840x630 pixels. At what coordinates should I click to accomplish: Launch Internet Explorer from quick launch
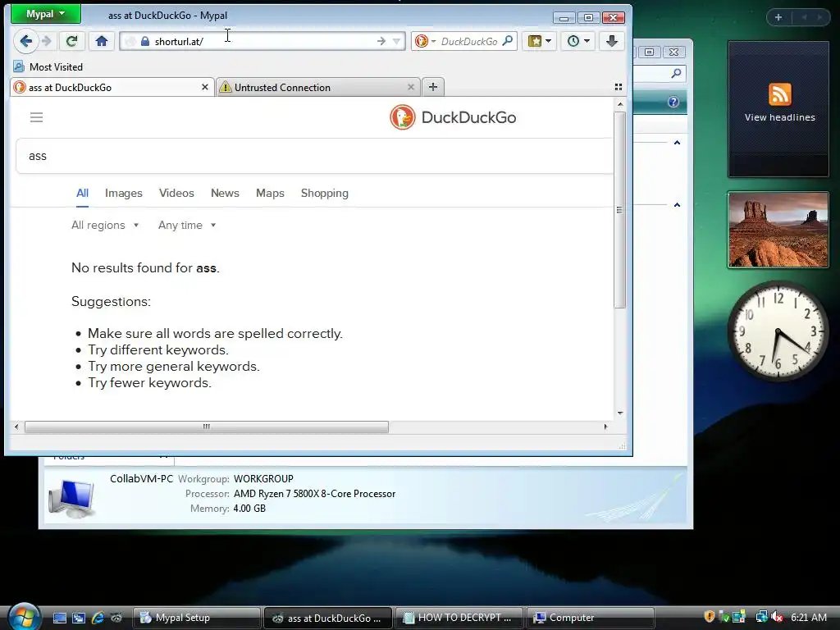coord(98,618)
